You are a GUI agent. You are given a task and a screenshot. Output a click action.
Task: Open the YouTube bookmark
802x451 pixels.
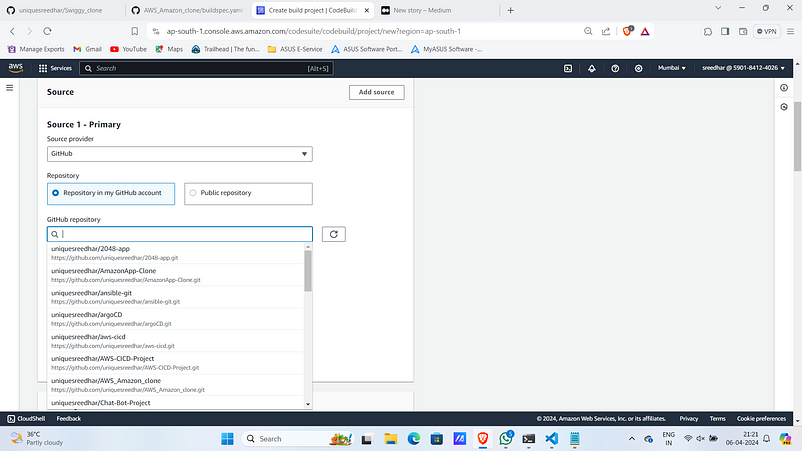pos(128,49)
